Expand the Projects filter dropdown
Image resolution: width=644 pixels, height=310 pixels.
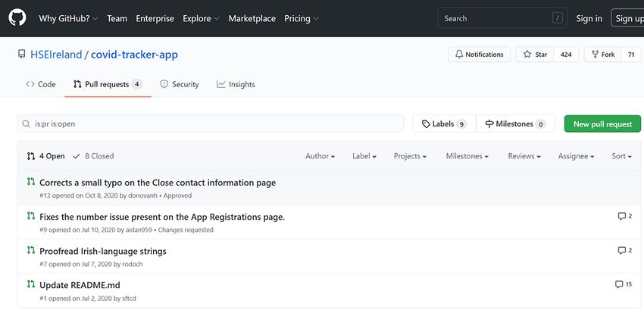click(x=410, y=156)
